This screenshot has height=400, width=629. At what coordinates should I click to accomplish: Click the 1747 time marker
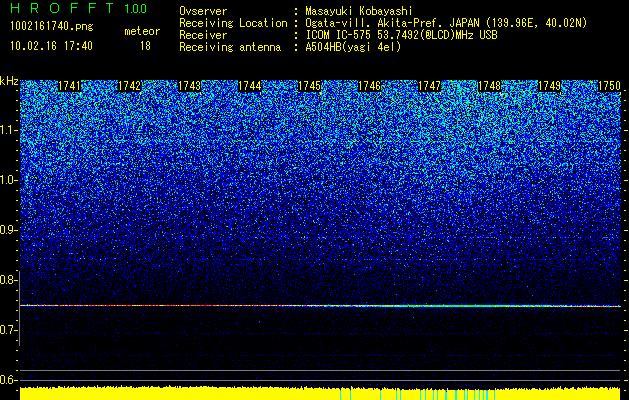[x=429, y=86]
